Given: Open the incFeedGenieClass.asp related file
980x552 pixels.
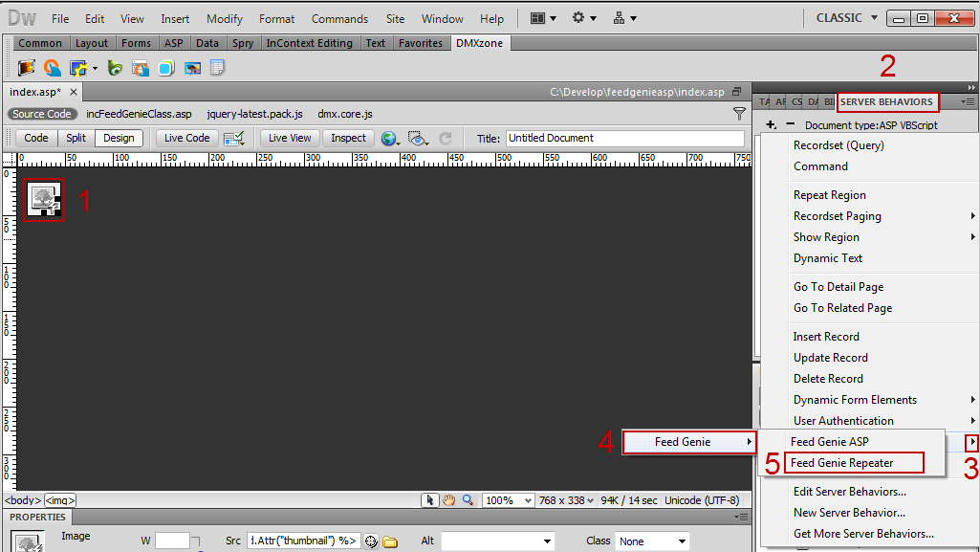Looking at the screenshot, I should coord(139,114).
